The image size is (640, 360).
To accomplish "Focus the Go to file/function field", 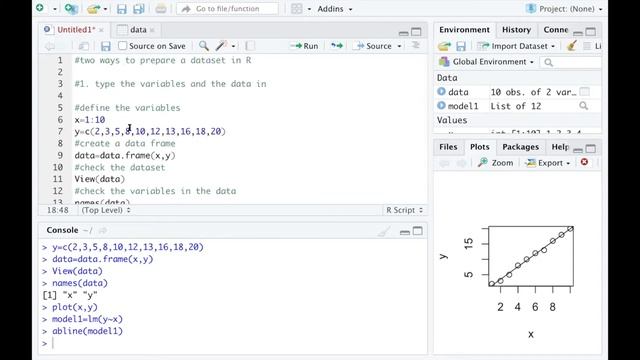I will 227,9.
